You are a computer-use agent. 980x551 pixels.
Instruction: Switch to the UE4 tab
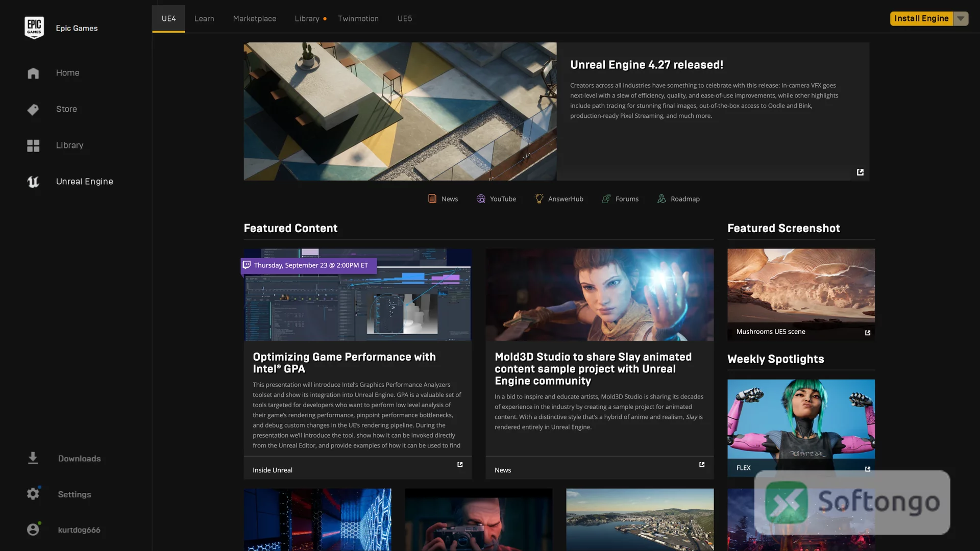pyautogui.click(x=168, y=18)
